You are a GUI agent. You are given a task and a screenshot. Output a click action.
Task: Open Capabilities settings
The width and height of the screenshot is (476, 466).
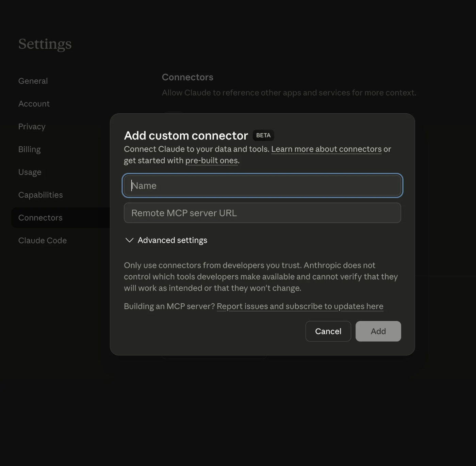pos(40,195)
